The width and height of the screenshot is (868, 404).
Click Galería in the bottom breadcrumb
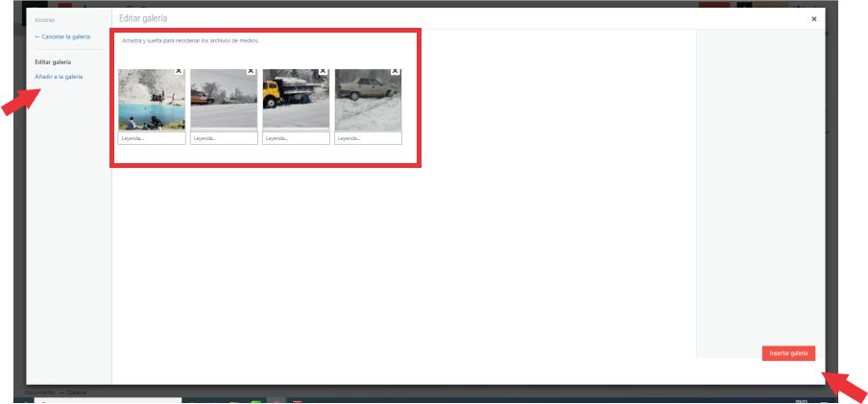[76, 392]
